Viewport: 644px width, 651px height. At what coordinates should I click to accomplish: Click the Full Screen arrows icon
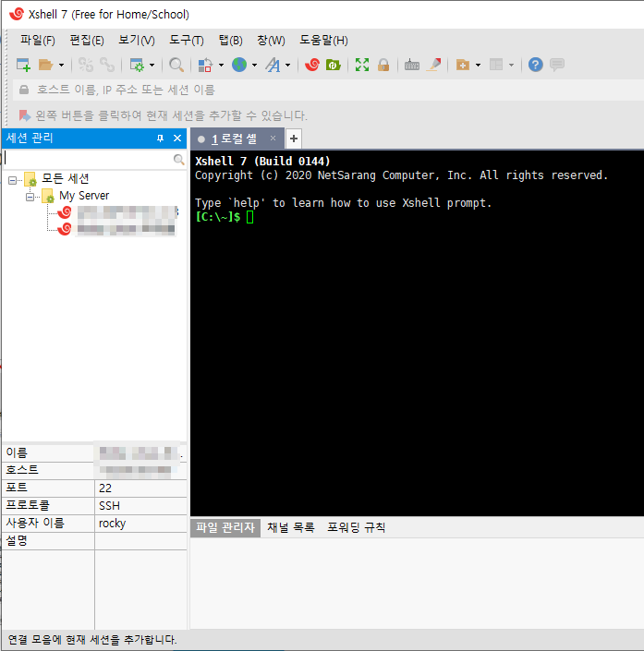click(362, 65)
